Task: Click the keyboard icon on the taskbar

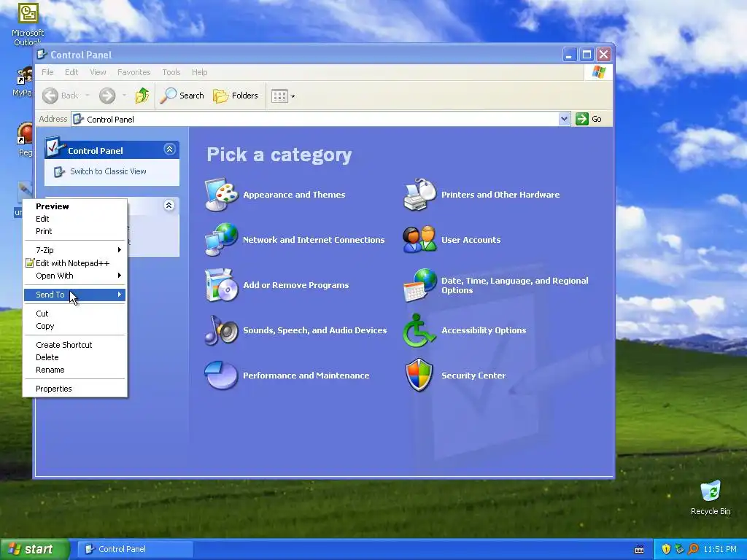Action: pos(639,550)
